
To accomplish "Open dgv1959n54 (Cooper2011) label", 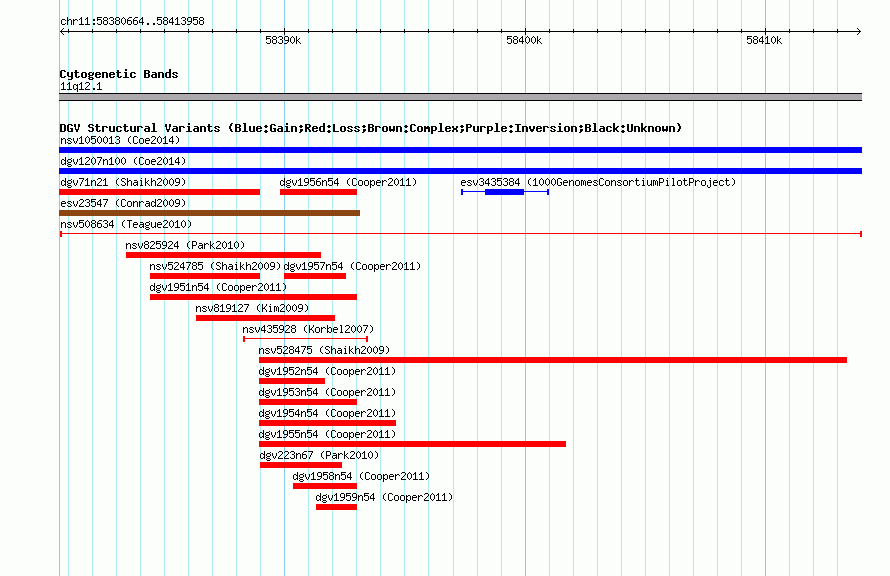I will click(x=384, y=497).
